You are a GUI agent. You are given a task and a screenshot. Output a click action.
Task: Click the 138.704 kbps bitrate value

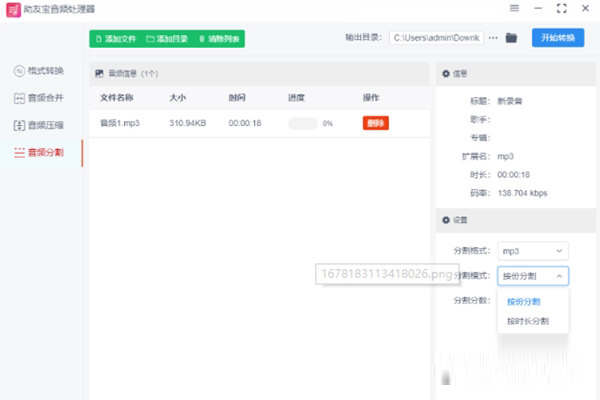tap(522, 193)
